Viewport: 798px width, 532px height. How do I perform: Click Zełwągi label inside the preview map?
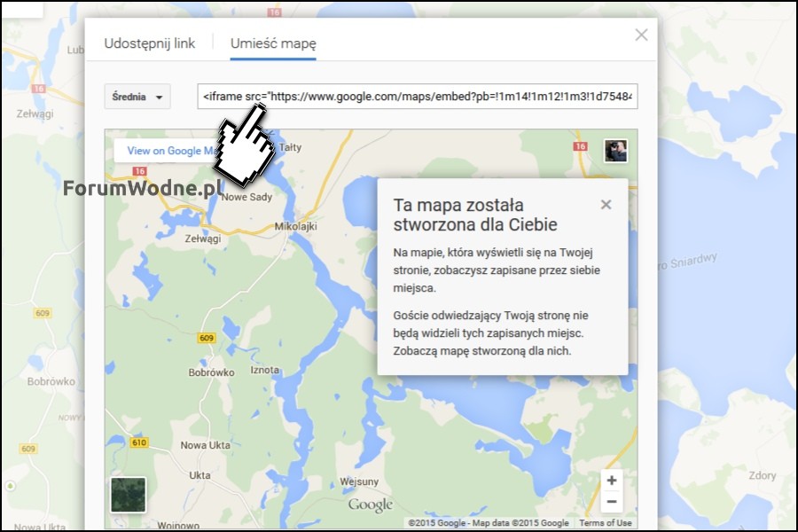pos(203,239)
